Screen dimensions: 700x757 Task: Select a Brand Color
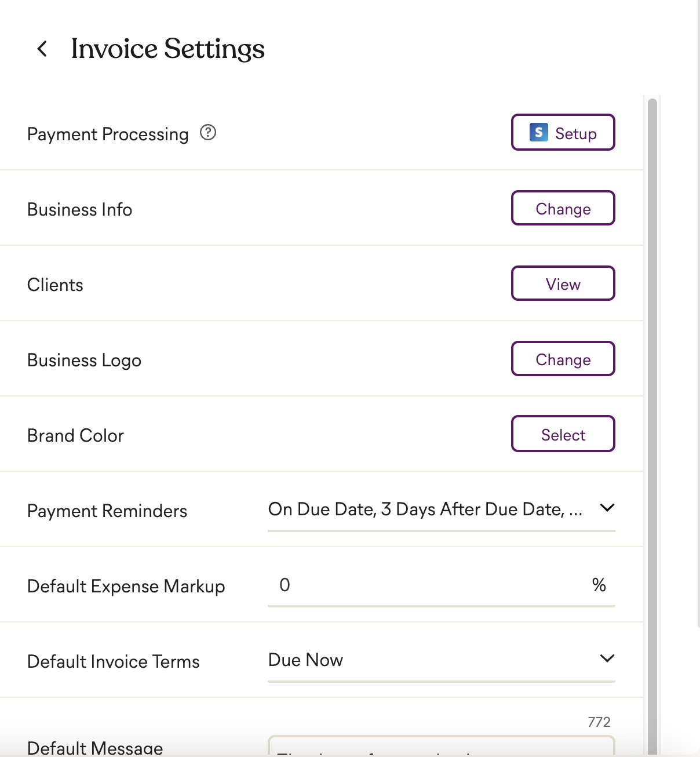563,434
